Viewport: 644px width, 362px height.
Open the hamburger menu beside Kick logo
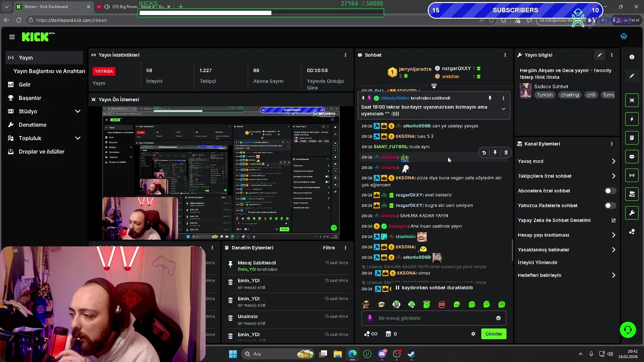12,37
